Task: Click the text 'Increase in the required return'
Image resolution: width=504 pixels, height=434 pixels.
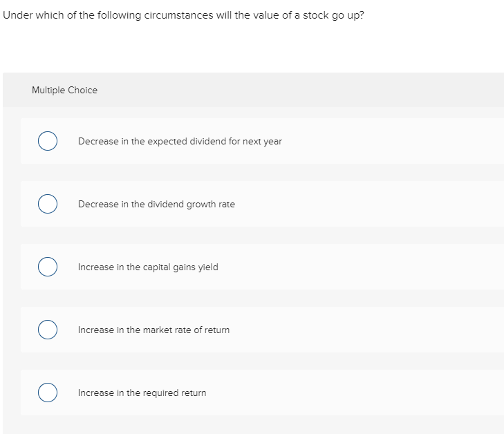Action: click(142, 393)
